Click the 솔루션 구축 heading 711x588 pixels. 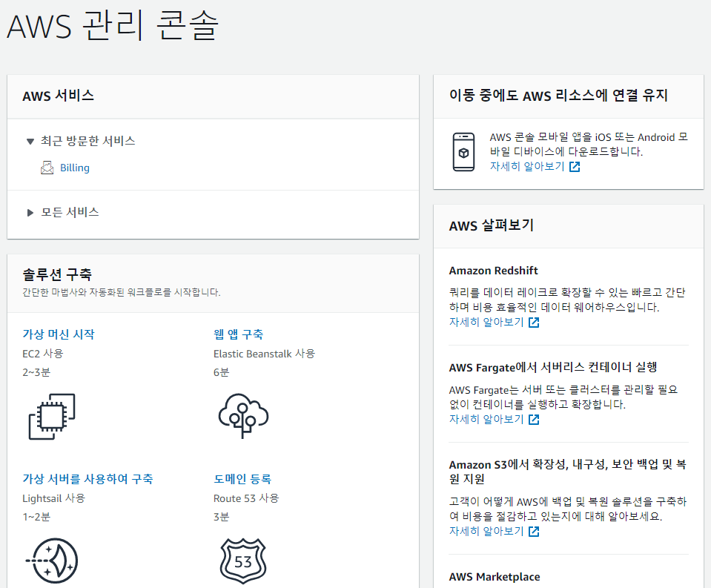pos(57,274)
